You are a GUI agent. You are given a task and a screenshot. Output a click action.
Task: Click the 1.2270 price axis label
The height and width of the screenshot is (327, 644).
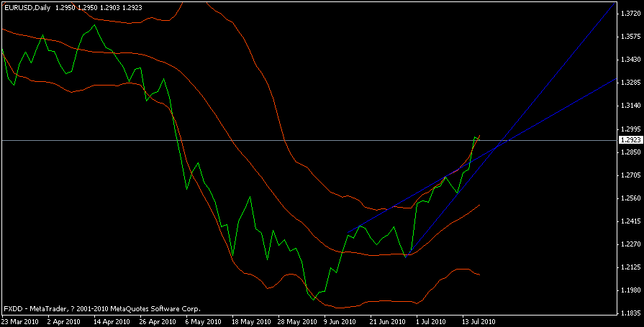tap(631, 244)
